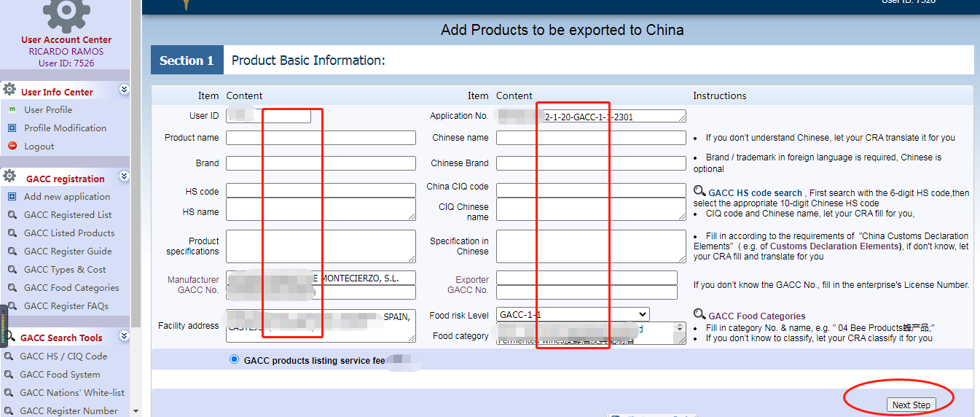Click the Add new application icon

12,196
